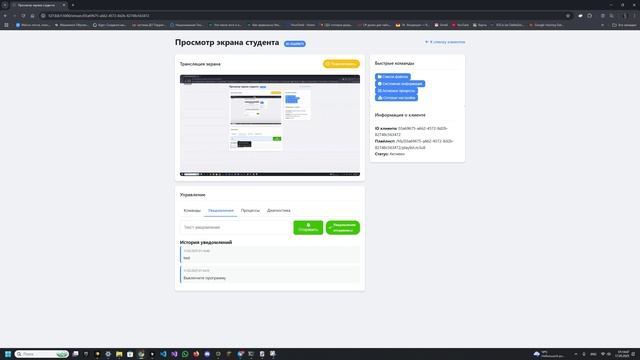
Task: Open the clock and date in taskbar
Action: tap(623, 354)
